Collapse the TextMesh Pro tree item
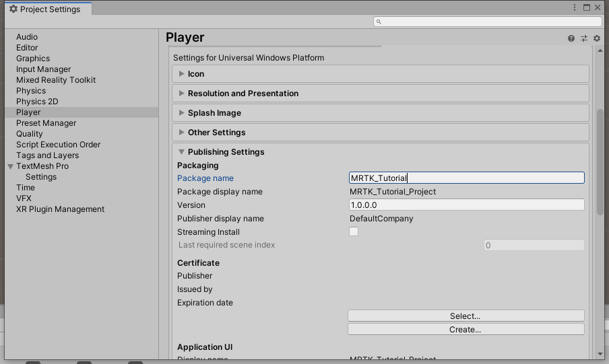609x364 pixels. (x=11, y=166)
